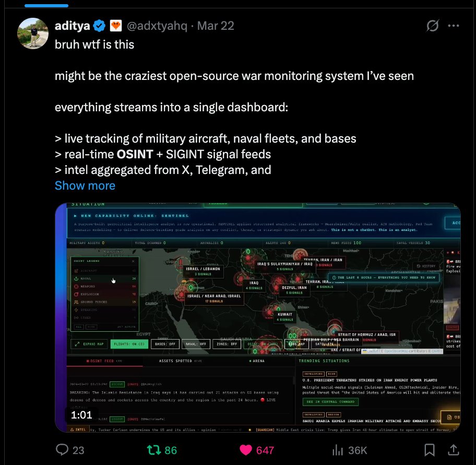Open the reply comments icon
The image size is (476, 465).
pos(62,449)
